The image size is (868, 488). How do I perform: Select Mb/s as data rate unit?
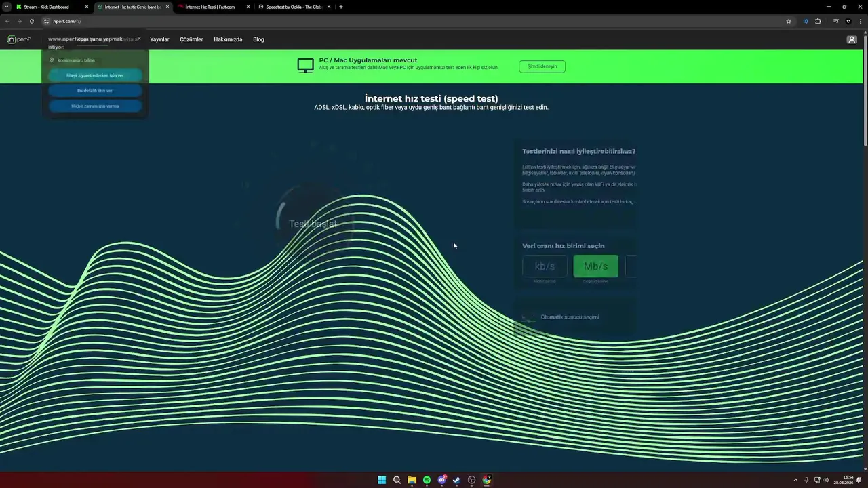[595, 266]
